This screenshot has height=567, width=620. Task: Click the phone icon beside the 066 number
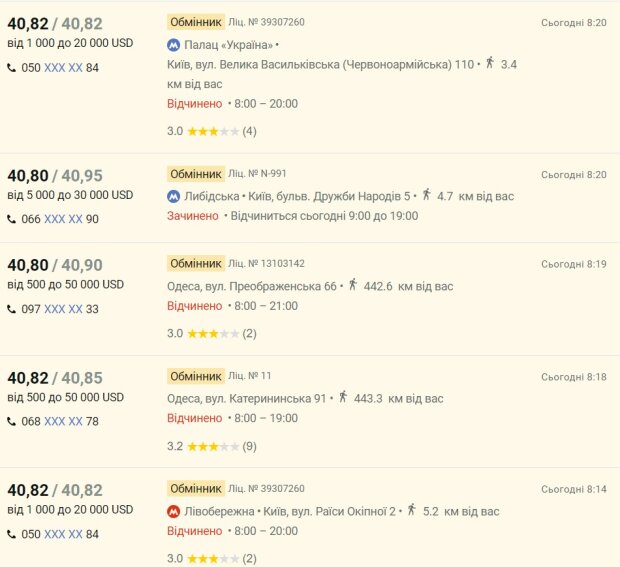click(12, 219)
